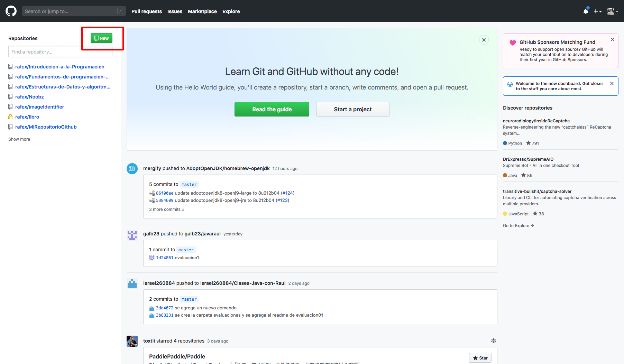This screenshot has width=624, height=364.
Task: Click mergify's avatar in the feed
Action: [132, 169]
